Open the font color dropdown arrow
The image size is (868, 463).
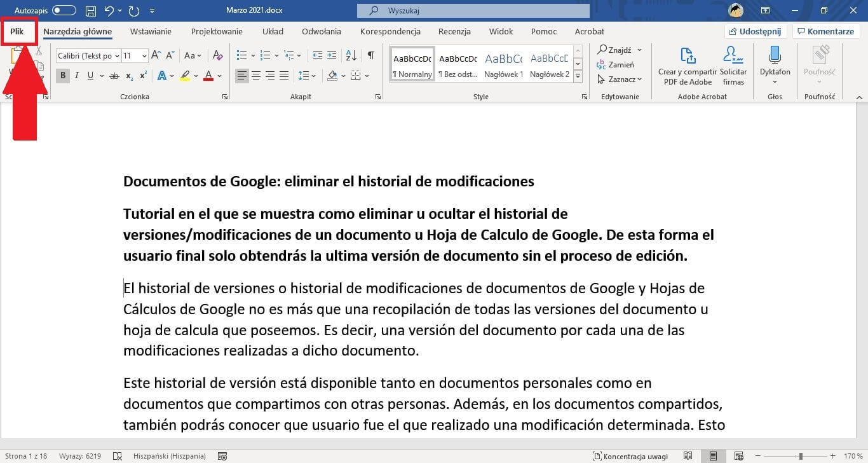219,76
